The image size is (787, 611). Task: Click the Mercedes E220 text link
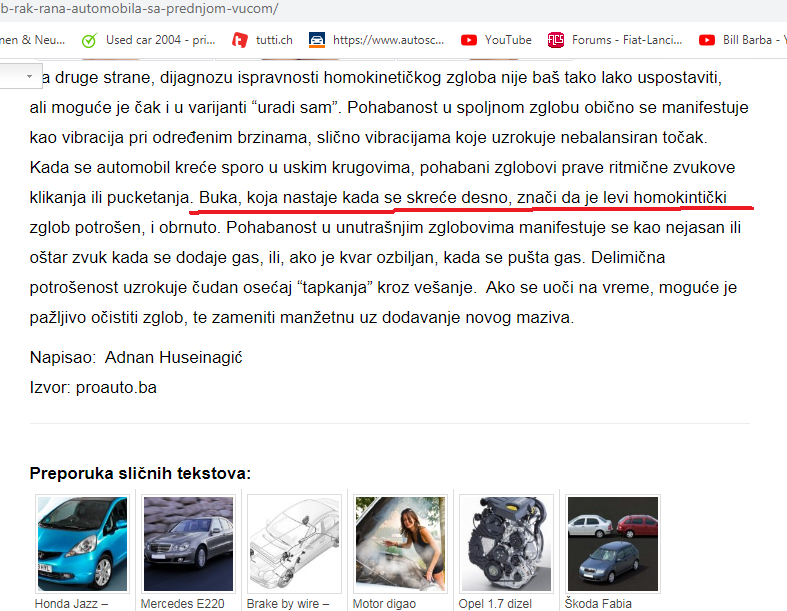182,603
